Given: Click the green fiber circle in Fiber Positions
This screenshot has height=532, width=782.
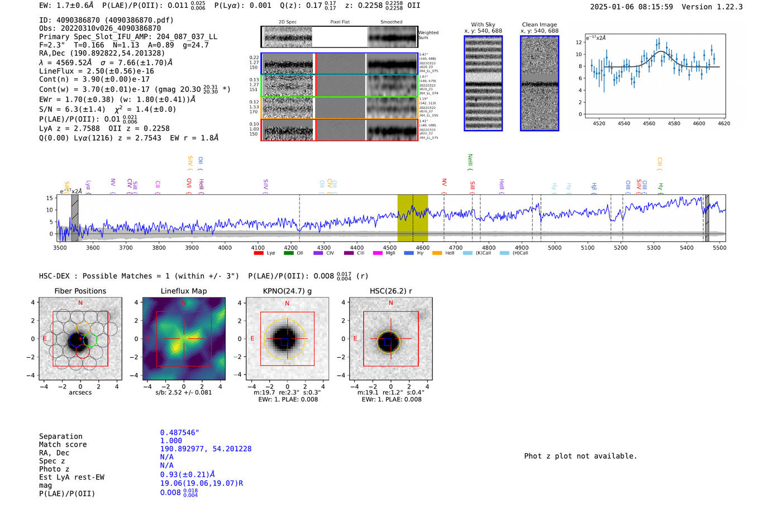Looking at the screenshot, I should click(90, 339).
